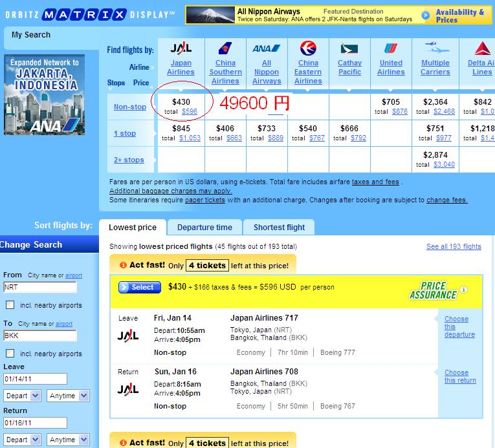Click the $876 United Airlines non-stop total
Viewport: 495px width, 448px height.
coord(400,111)
